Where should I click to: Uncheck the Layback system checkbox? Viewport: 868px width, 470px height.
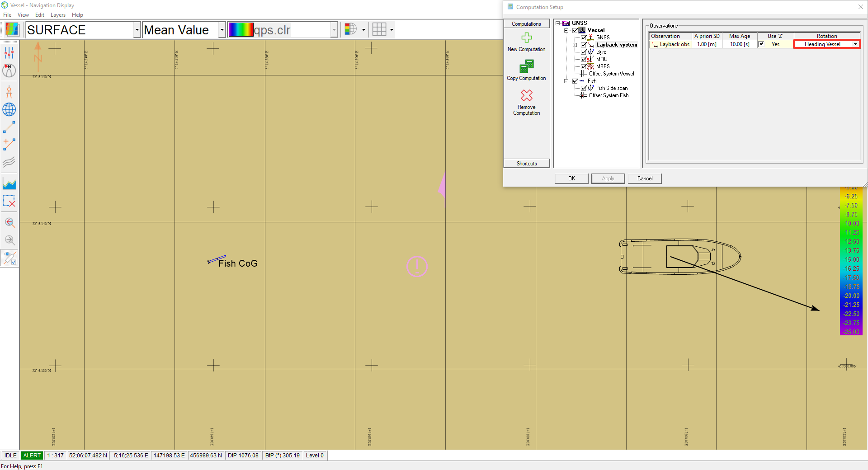[584, 45]
